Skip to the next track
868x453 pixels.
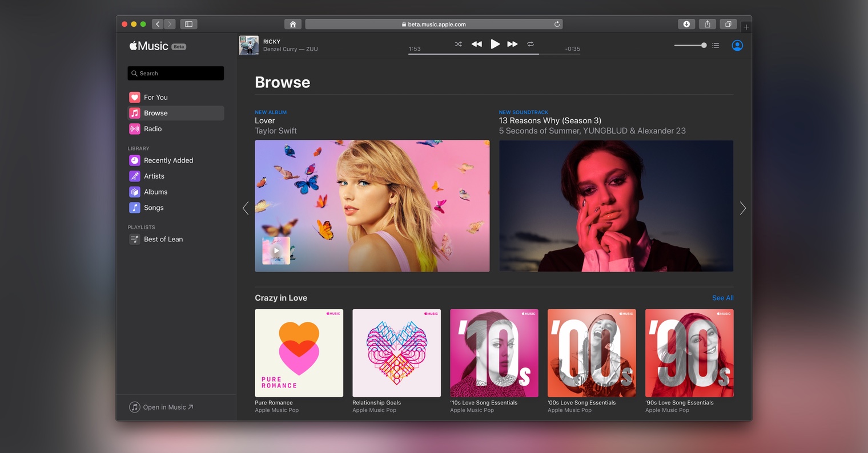click(x=512, y=44)
